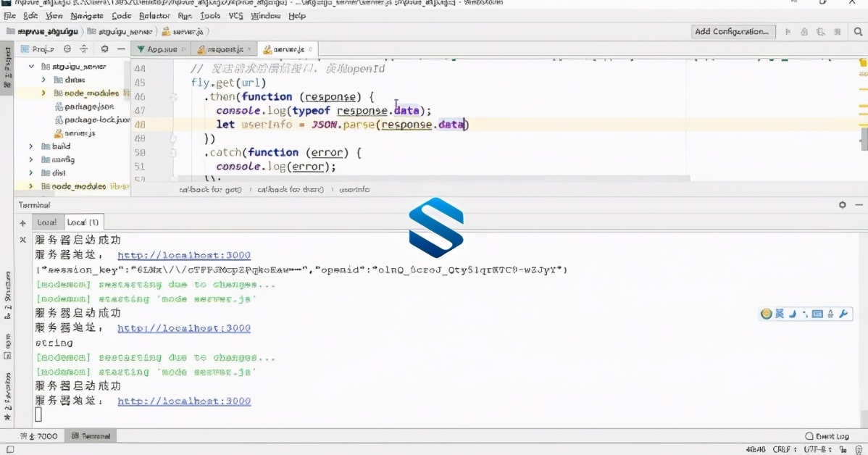
Task: Open the Terminal panel settings gear
Action: 842,205
